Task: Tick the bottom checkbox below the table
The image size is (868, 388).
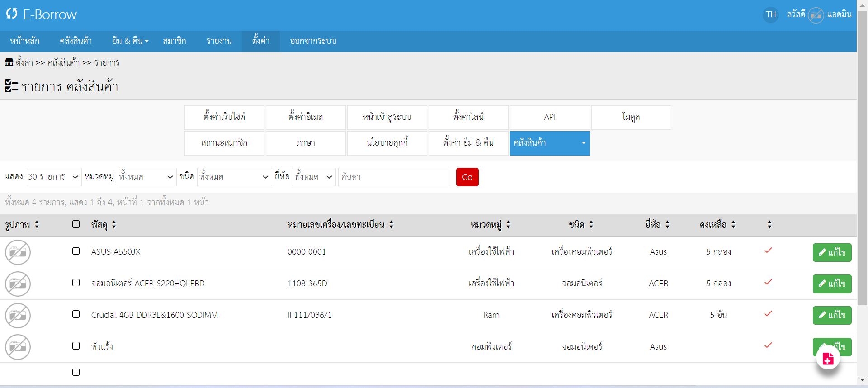Action: (x=76, y=372)
